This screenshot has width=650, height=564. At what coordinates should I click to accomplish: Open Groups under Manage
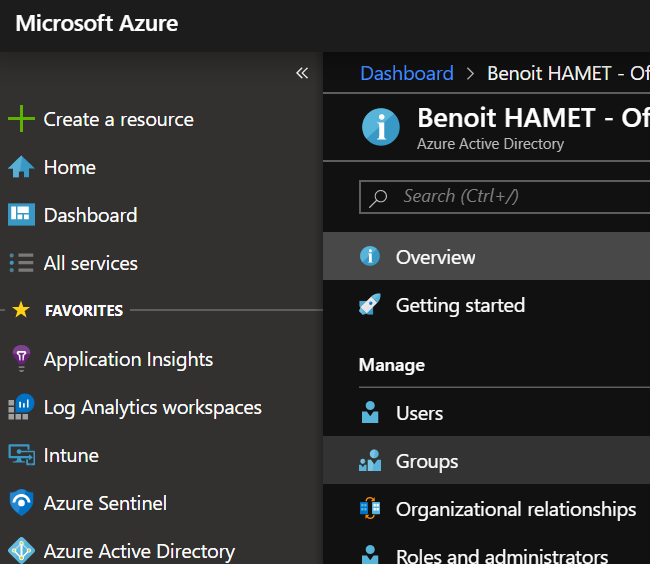pyautogui.click(x=427, y=461)
